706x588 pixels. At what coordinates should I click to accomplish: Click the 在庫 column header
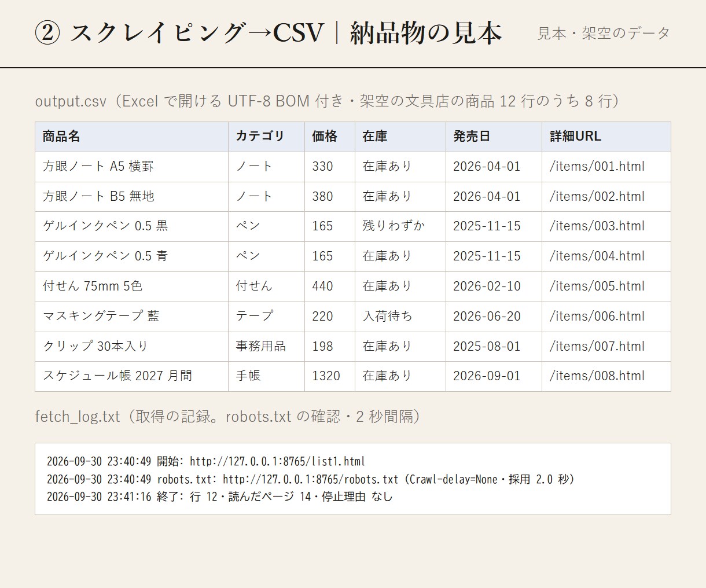(400, 137)
